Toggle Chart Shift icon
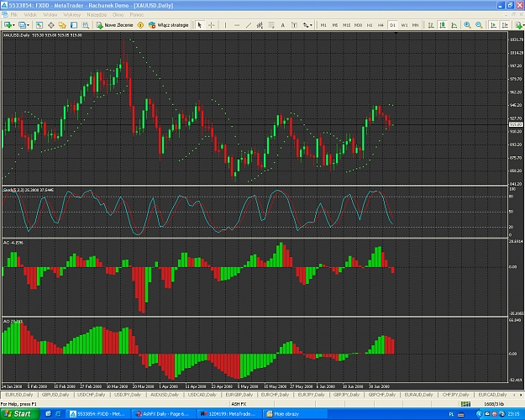525x420 pixels. pyautogui.click(x=505, y=25)
